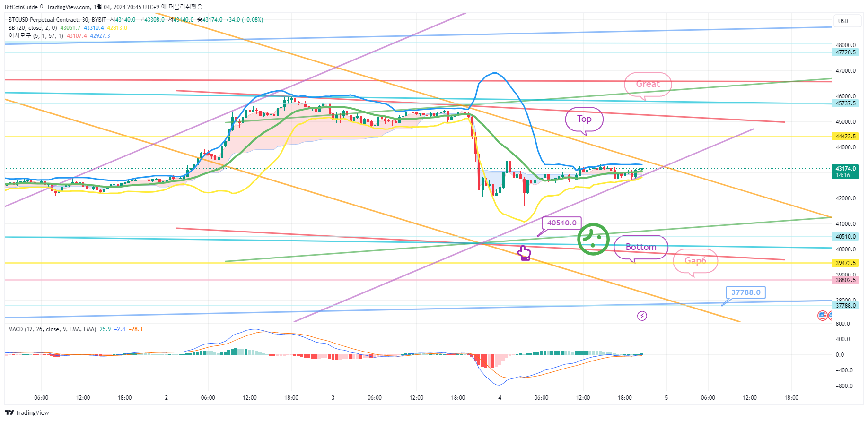Select the pink Great callout

tap(648, 85)
